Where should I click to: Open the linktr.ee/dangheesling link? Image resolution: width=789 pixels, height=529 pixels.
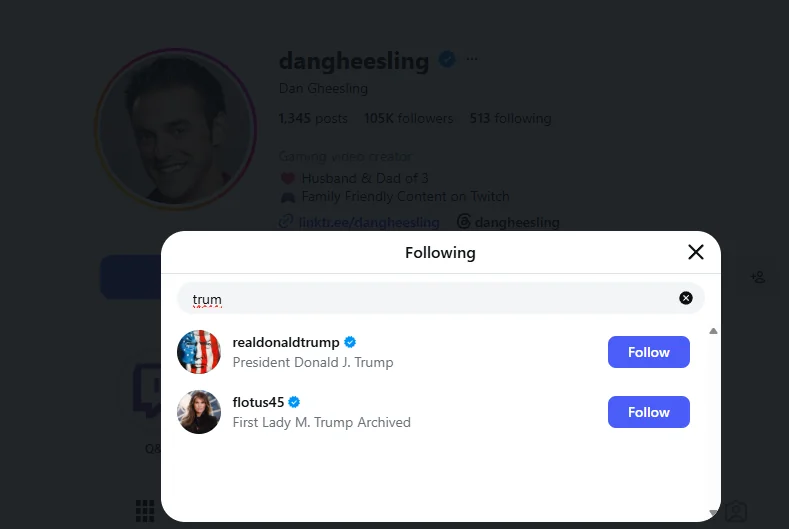coord(368,222)
